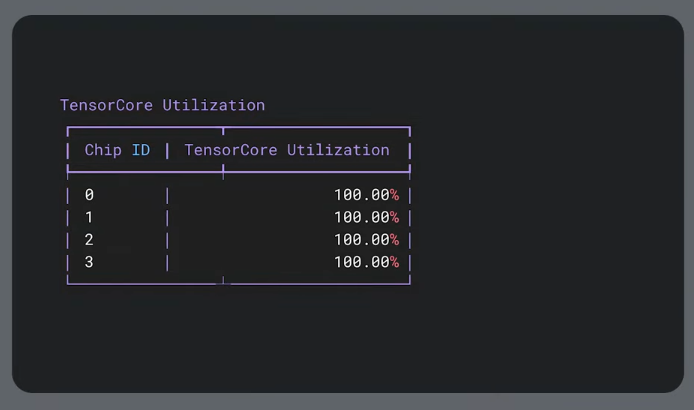The height and width of the screenshot is (410, 694).
Task: Click the 100.00 number for chip 0
Action: point(361,195)
